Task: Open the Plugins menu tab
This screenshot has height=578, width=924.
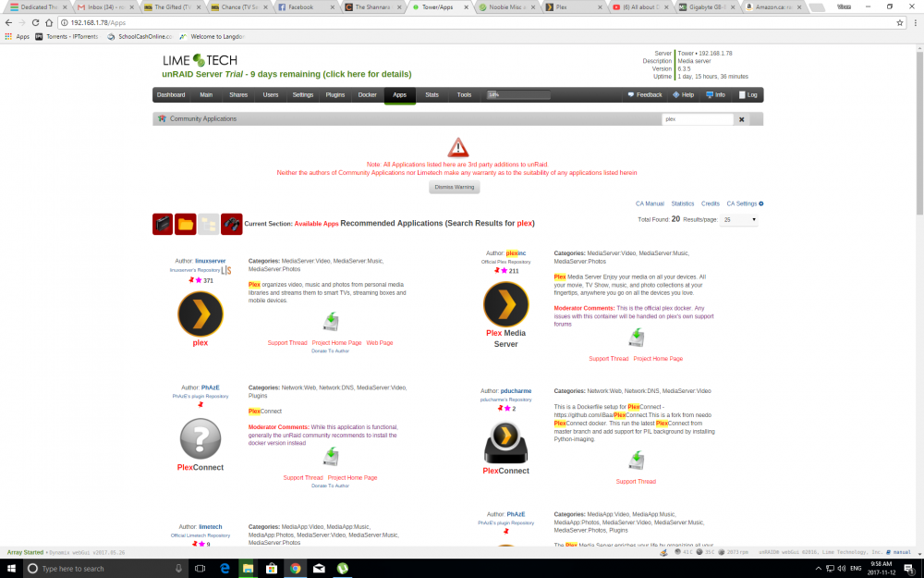Action: pyautogui.click(x=335, y=95)
